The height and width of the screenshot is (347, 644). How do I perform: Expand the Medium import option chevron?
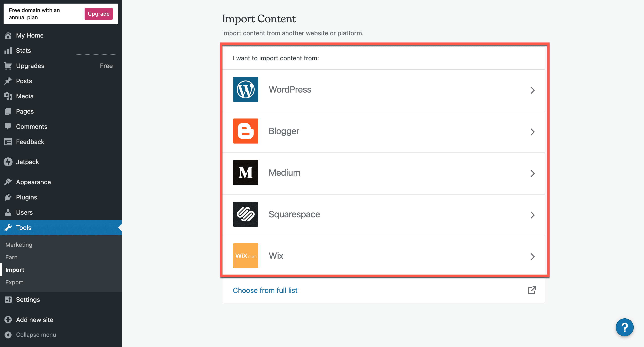point(532,173)
